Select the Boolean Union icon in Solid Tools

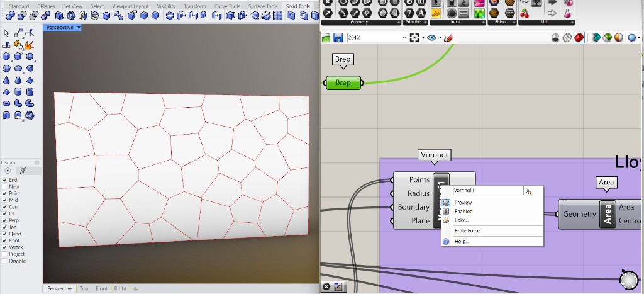(10, 16)
